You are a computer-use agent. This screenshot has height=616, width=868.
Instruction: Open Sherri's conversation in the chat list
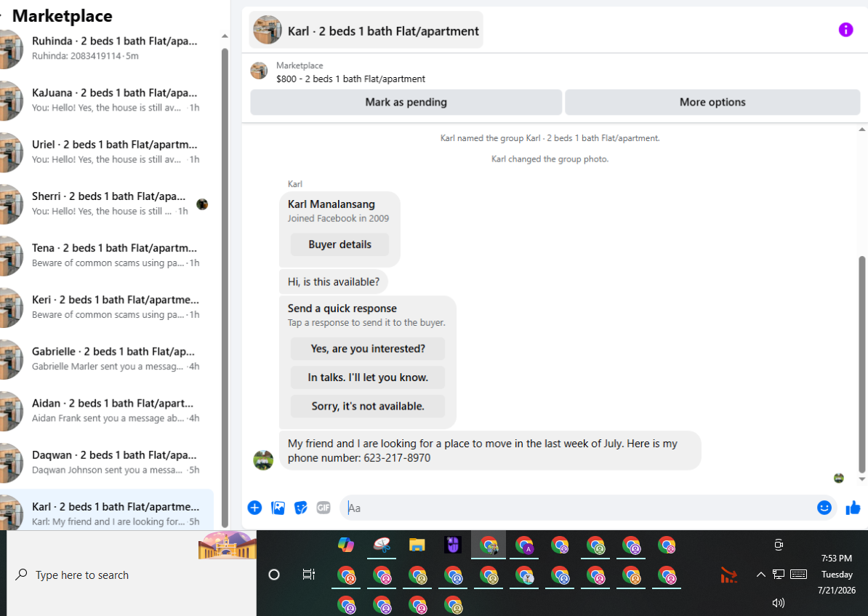107,204
